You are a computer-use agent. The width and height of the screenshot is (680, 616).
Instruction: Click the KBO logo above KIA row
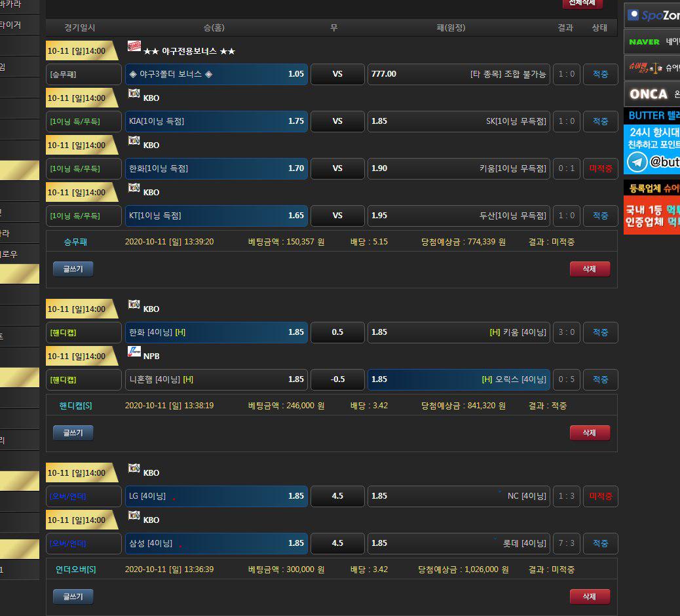click(134, 93)
